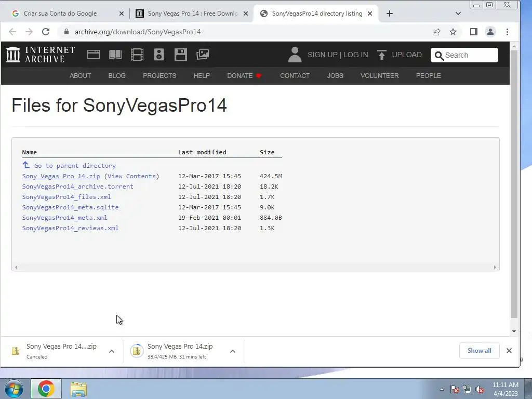The image size is (532, 399).
Task: Click the upload arrow icon
Action: tap(382, 55)
